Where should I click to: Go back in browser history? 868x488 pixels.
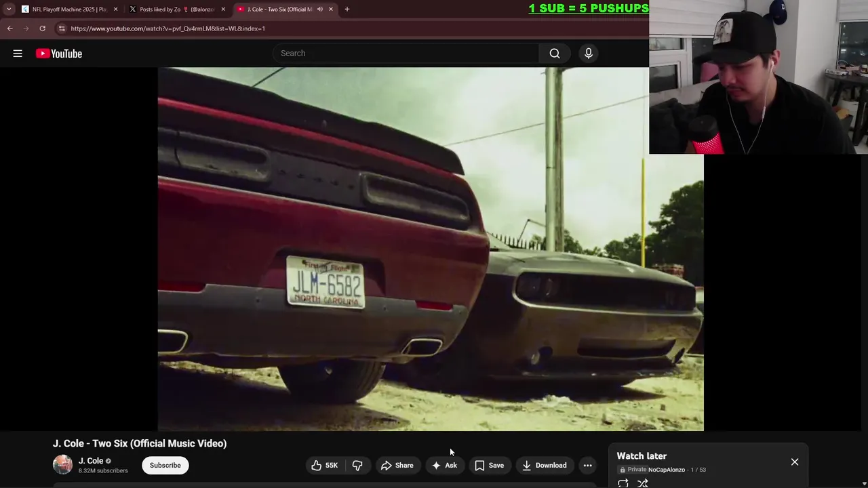pos(10,28)
